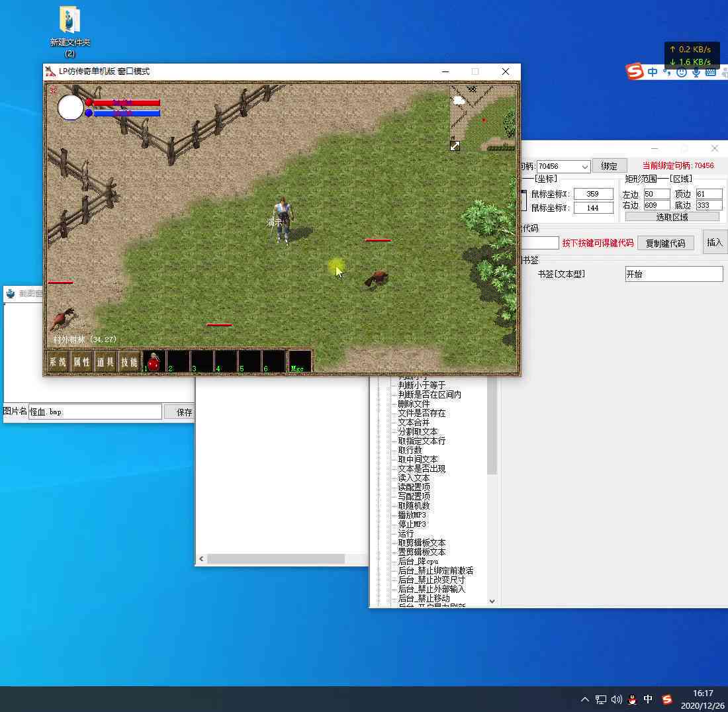Screen dimensions: 728x712
Task: Edit the 顶边 top edge value
Action: pos(709,193)
